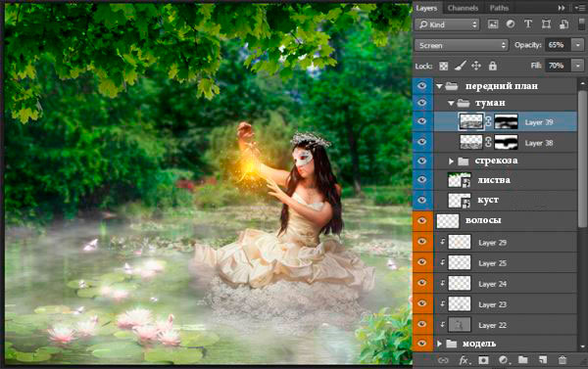Switch to the Layers tab

click(426, 8)
